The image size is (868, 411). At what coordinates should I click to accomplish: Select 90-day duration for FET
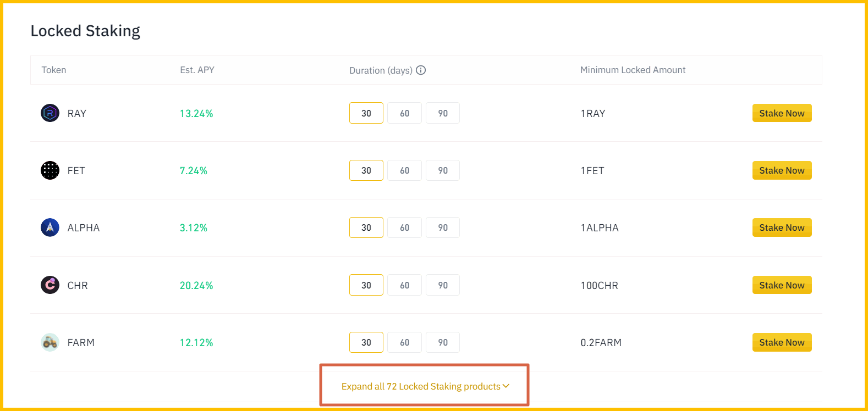pyautogui.click(x=443, y=170)
